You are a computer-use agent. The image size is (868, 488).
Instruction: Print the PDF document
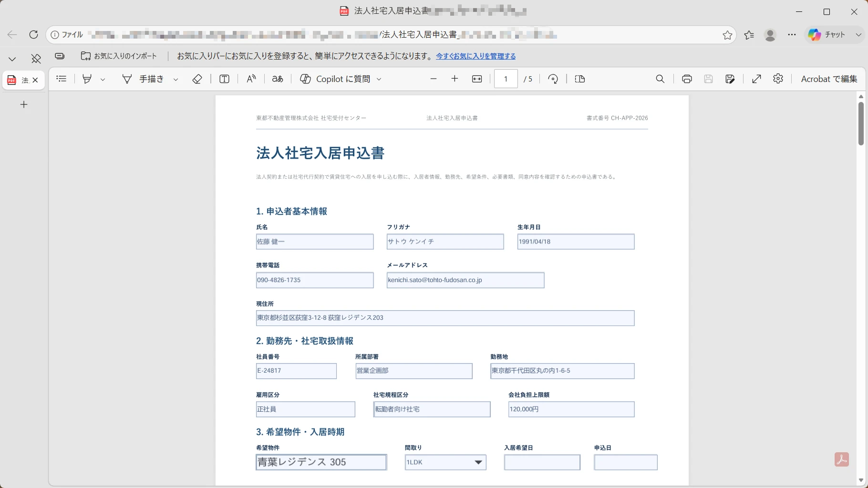687,79
